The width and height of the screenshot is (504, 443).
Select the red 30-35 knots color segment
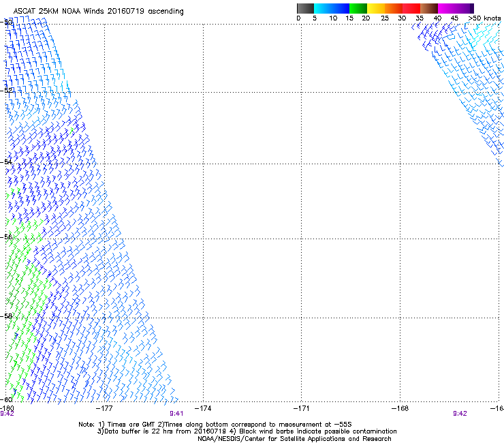[x=411, y=8]
